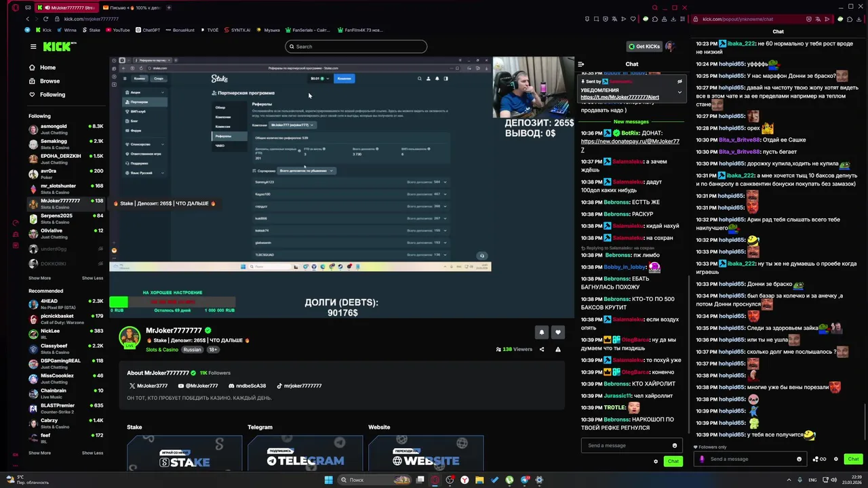Screen dimensions: 868x488
Task: Open the YouTube bookmark in bookmarks bar
Action: pos(117,30)
